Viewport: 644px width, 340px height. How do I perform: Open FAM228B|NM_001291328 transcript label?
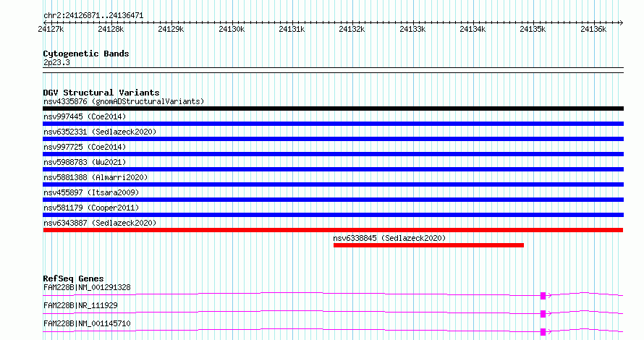point(87,287)
